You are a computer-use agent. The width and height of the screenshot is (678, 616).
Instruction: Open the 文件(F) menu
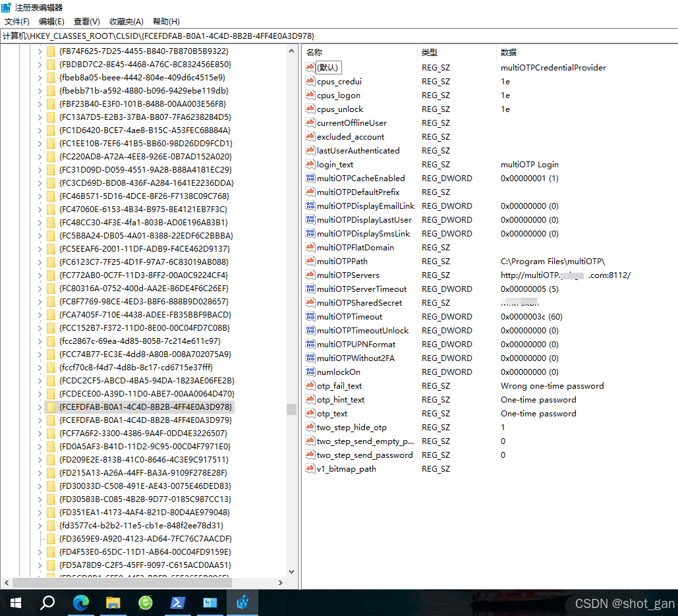17,22
